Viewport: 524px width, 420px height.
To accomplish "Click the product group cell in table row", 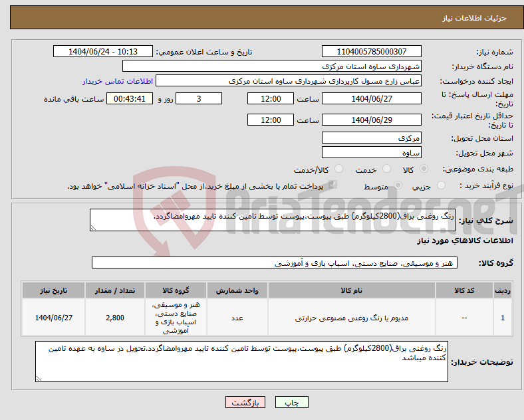I will [176, 318].
